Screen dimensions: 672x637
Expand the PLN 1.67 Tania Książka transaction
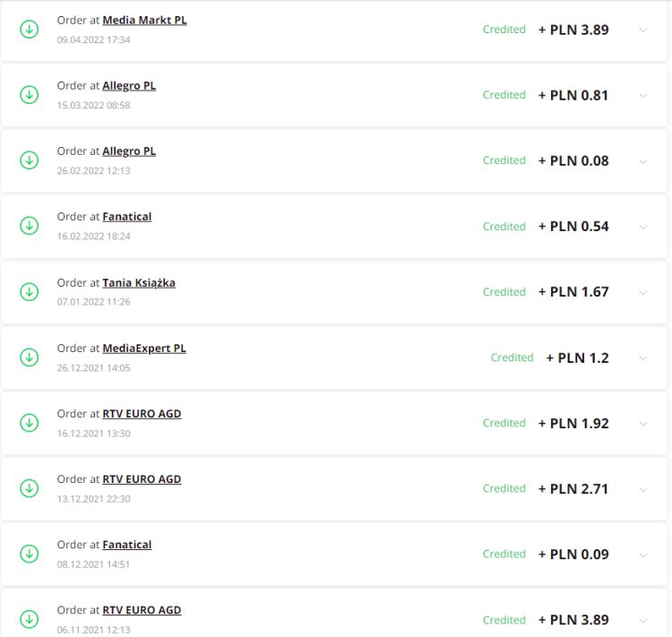[642, 292]
